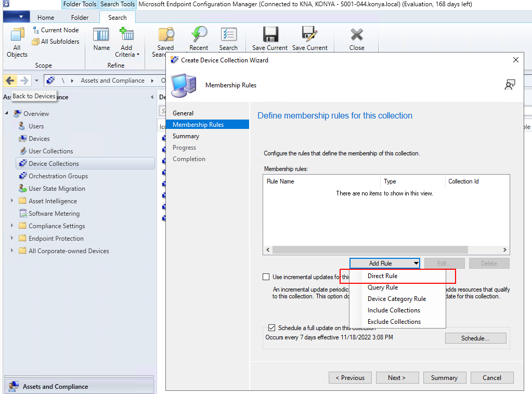Click the Rule Name column header
The width and height of the screenshot is (532, 394).
click(x=321, y=181)
